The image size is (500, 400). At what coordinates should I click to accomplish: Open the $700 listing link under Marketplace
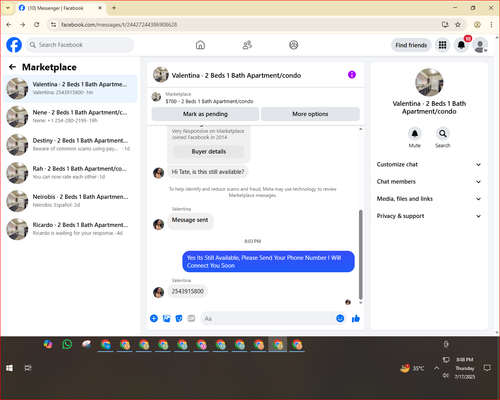pyautogui.click(x=209, y=101)
